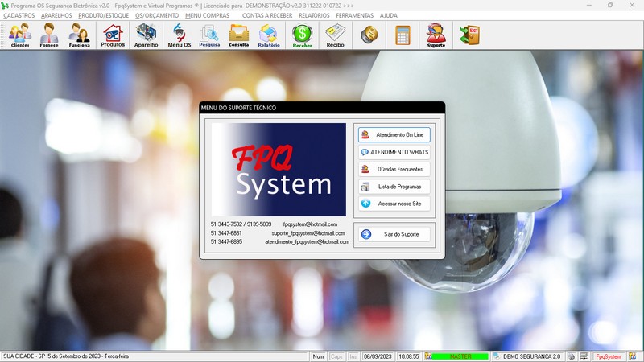Open the Pesquisa search icon
The height and width of the screenshot is (362, 644).
[209, 35]
